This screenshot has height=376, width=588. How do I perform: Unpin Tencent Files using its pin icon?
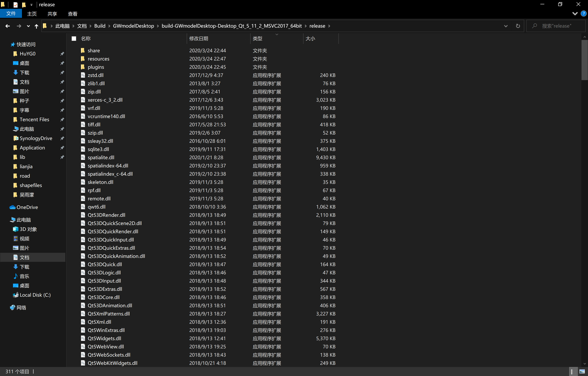click(x=62, y=119)
